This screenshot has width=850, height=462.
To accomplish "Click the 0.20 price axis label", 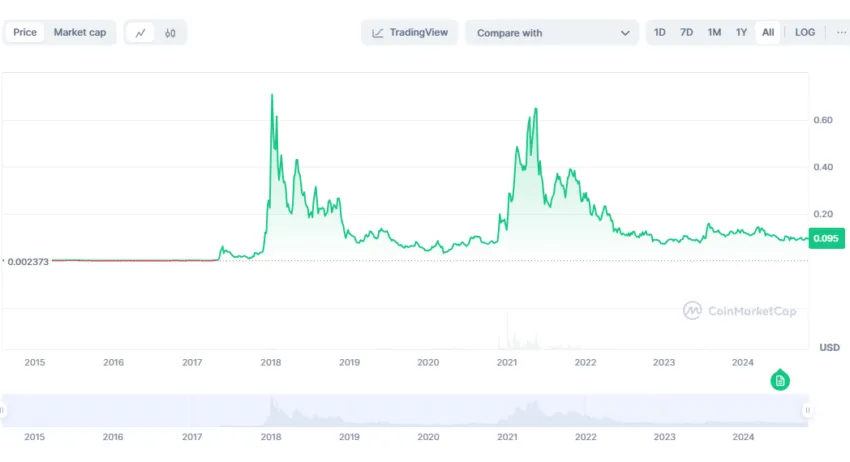I will pos(823,214).
